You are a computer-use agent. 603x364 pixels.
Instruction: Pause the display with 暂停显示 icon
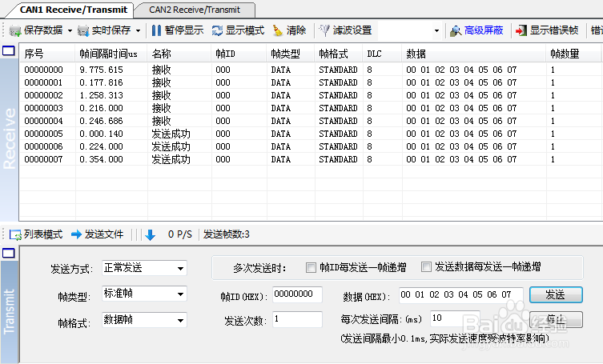click(x=156, y=30)
